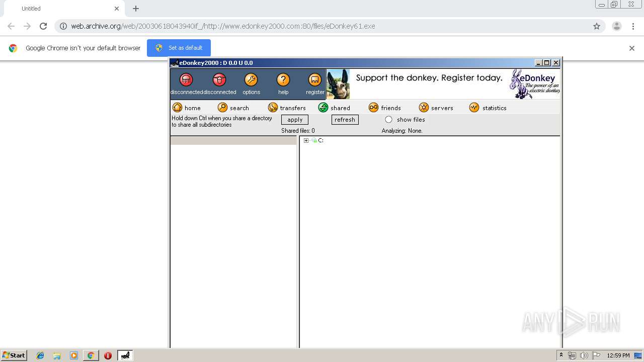
Task: Click the 'Support the donkey. Register today.' banner
Action: click(x=429, y=78)
